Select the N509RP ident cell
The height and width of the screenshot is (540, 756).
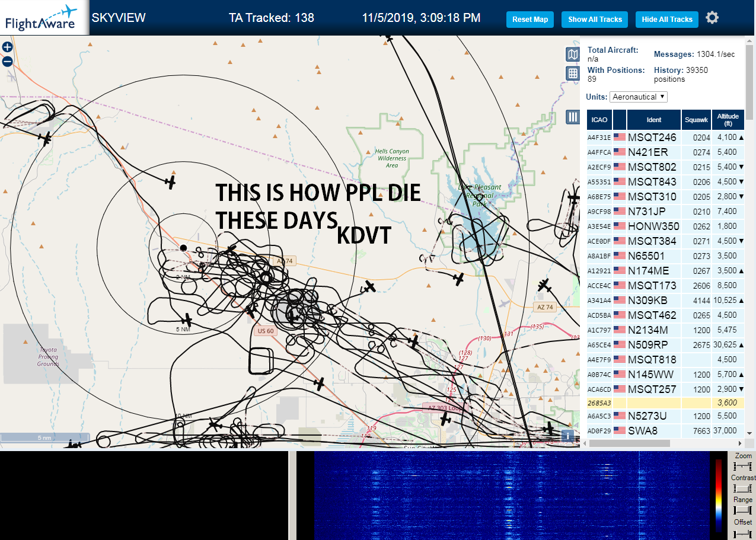pyautogui.click(x=654, y=344)
